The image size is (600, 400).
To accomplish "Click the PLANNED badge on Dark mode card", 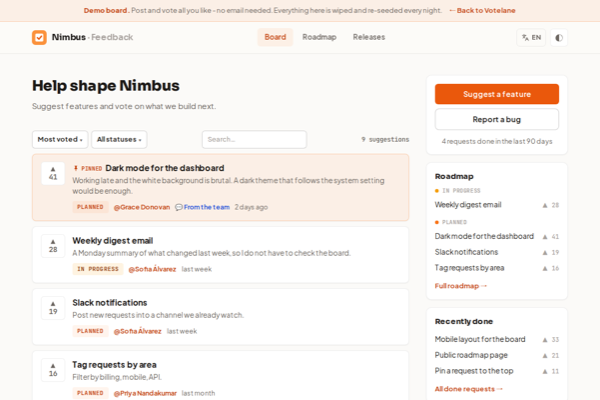I will 90,207.
